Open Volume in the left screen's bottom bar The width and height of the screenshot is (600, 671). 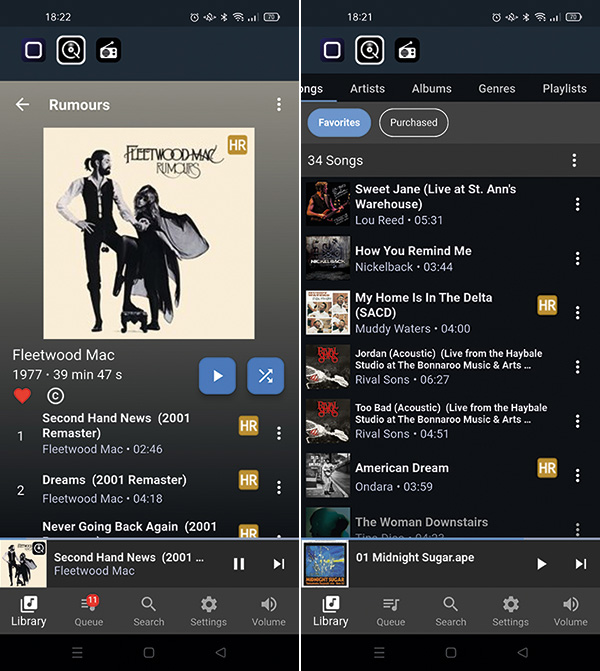tap(268, 611)
